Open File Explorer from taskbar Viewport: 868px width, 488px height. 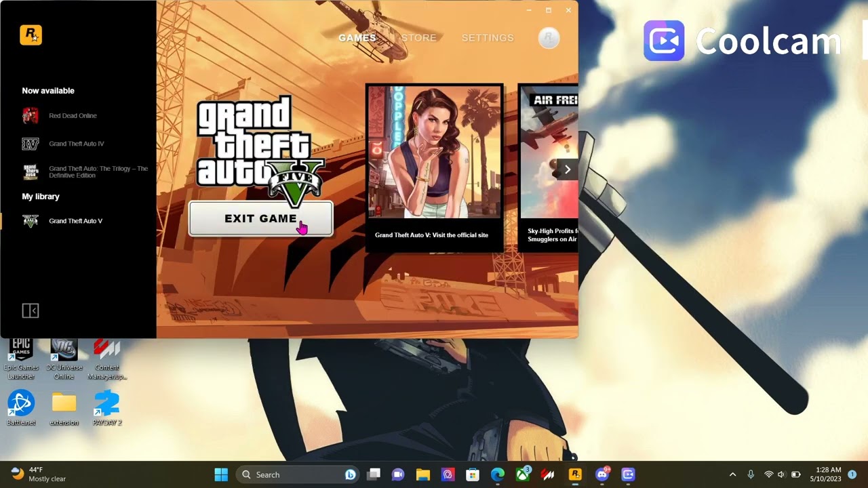423,474
